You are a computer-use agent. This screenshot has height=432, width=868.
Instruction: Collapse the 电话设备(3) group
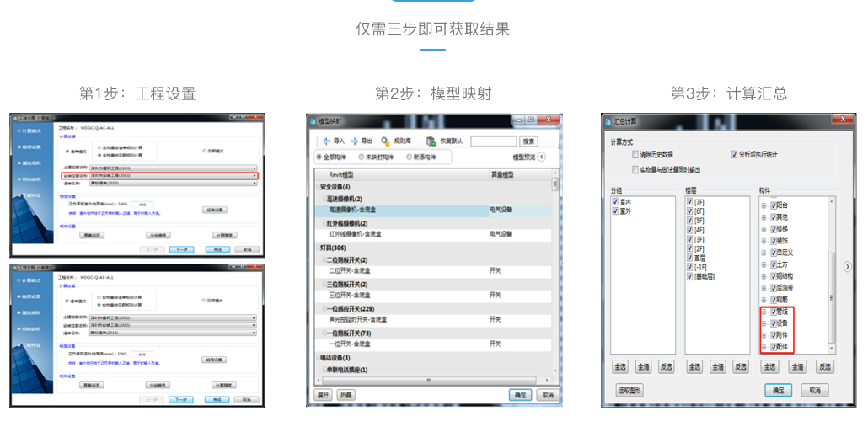coord(318,357)
